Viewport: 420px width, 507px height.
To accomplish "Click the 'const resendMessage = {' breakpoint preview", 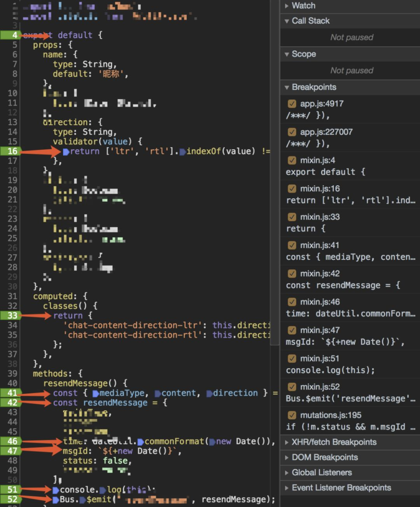I will click(343, 286).
